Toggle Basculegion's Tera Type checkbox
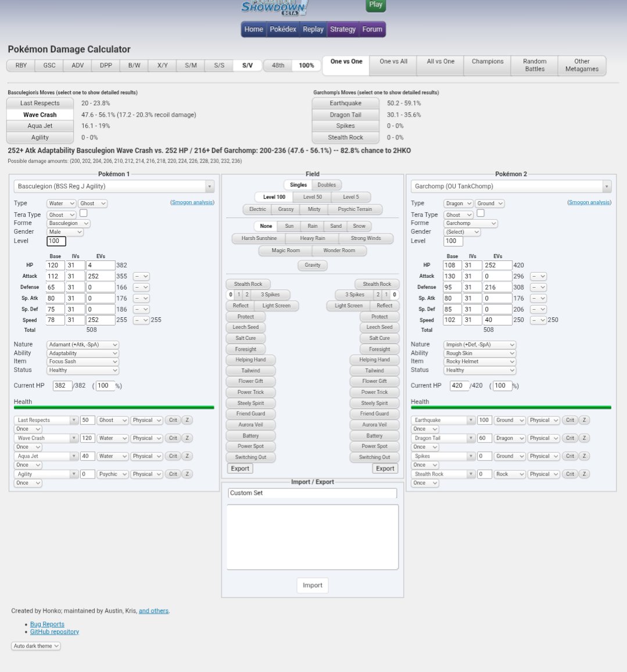The image size is (627, 672). pos(84,213)
